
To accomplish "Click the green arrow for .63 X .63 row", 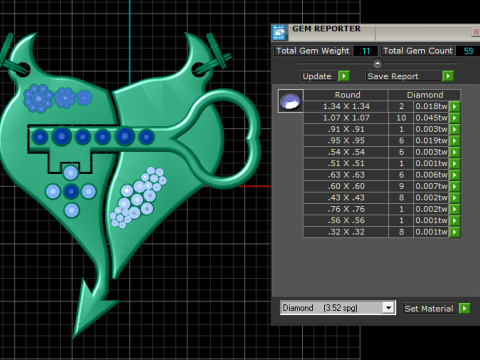I will click(x=454, y=175).
